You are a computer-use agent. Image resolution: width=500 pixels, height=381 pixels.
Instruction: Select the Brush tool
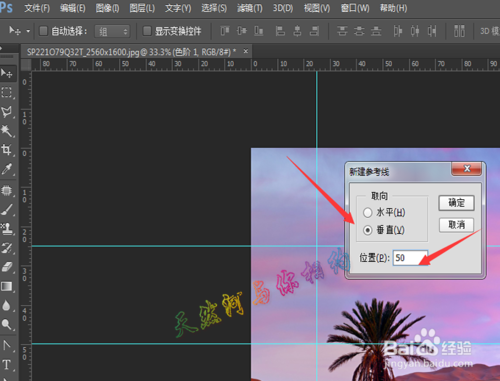coord(6,210)
